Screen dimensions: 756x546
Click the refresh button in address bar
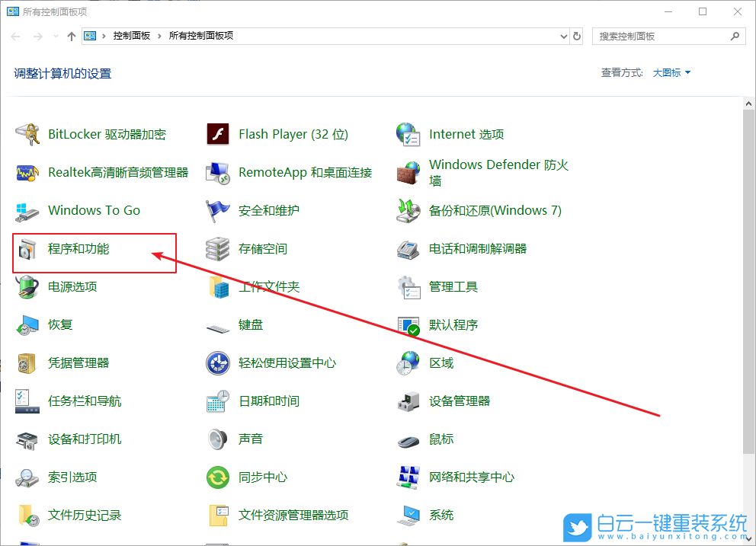point(578,36)
